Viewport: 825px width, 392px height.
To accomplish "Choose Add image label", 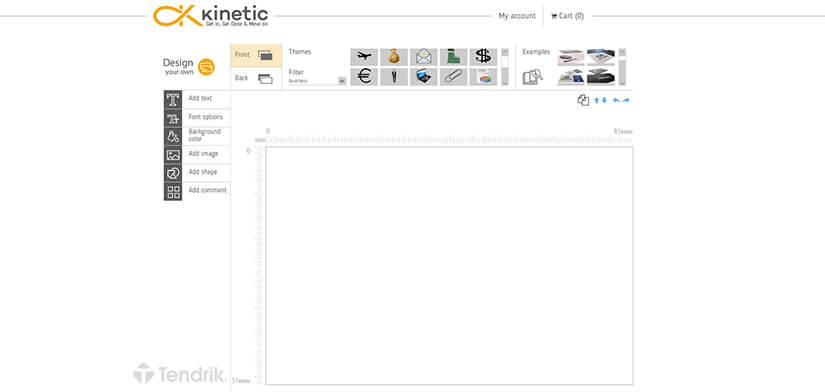I will coord(203,154).
